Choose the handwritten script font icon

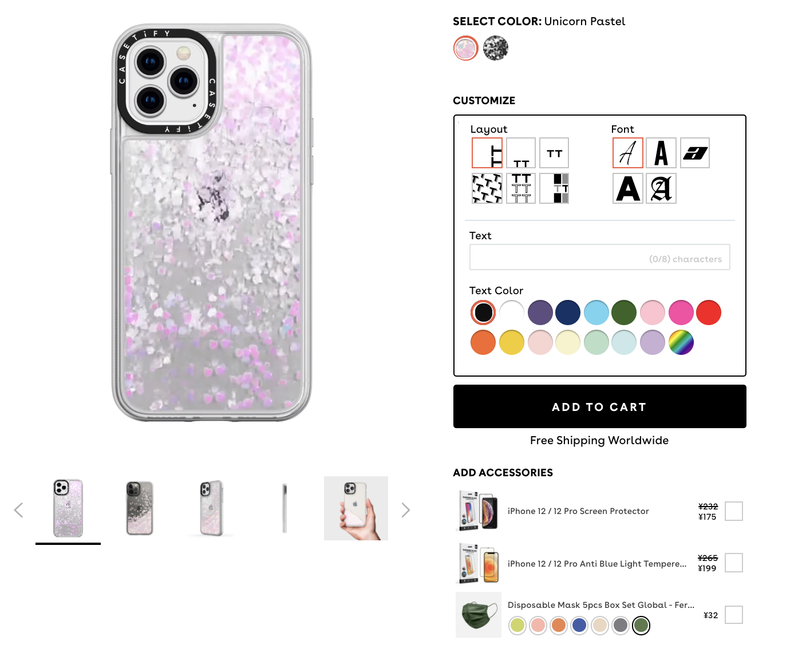pos(628,153)
